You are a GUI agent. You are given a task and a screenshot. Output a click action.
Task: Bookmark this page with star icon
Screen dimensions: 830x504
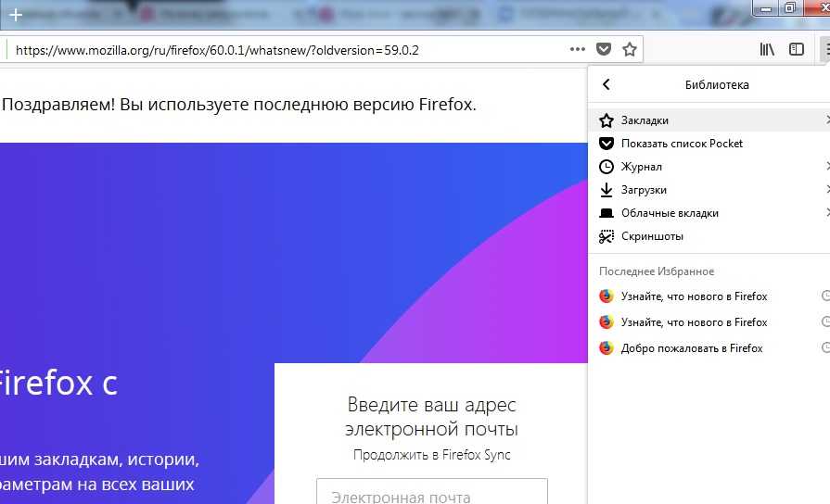[630, 49]
